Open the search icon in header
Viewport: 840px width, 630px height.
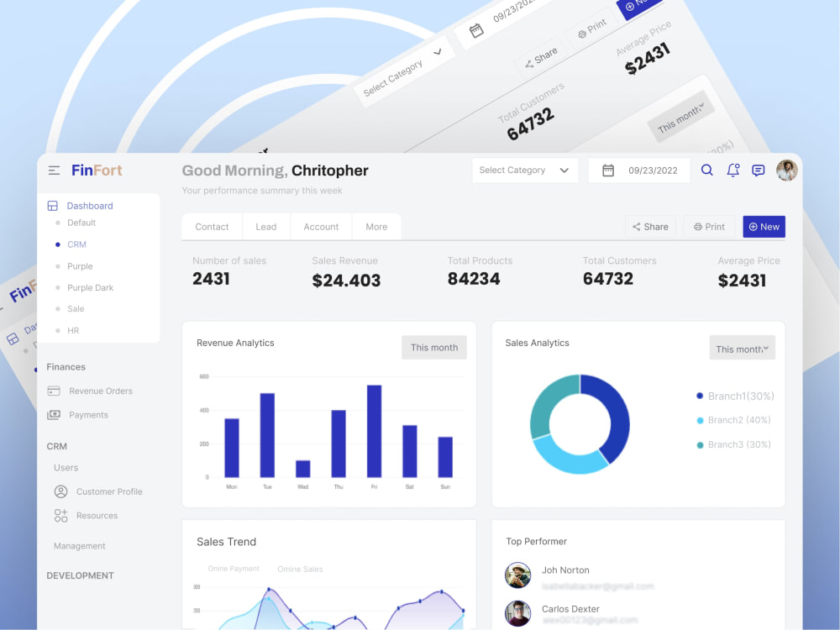click(x=706, y=171)
